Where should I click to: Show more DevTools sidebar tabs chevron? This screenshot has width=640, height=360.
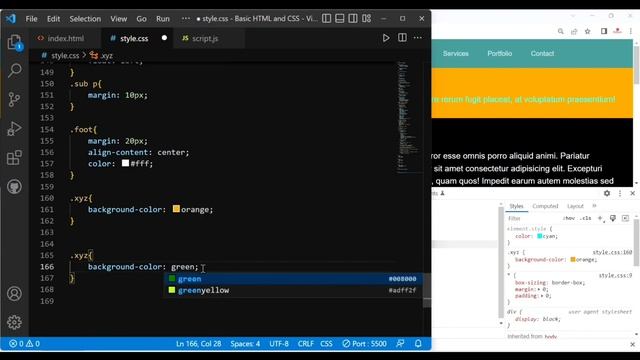click(594, 206)
